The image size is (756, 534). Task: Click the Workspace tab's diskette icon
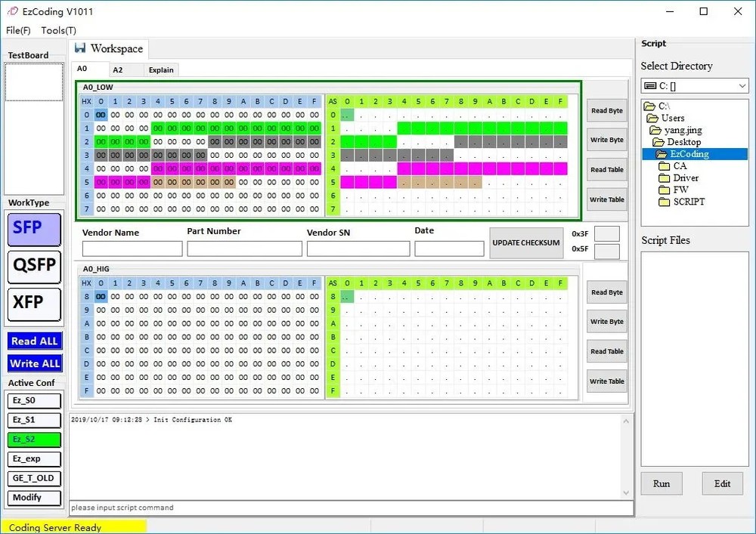coord(79,48)
